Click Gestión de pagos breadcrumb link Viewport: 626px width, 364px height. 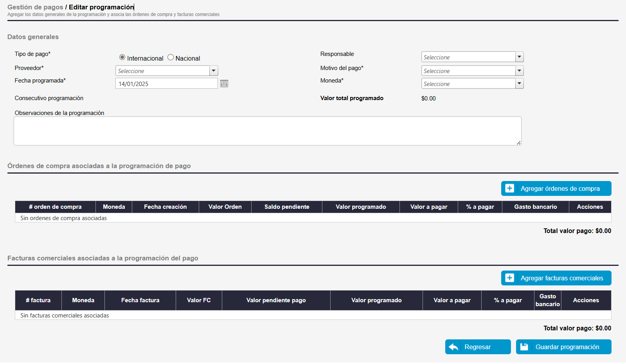point(35,7)
